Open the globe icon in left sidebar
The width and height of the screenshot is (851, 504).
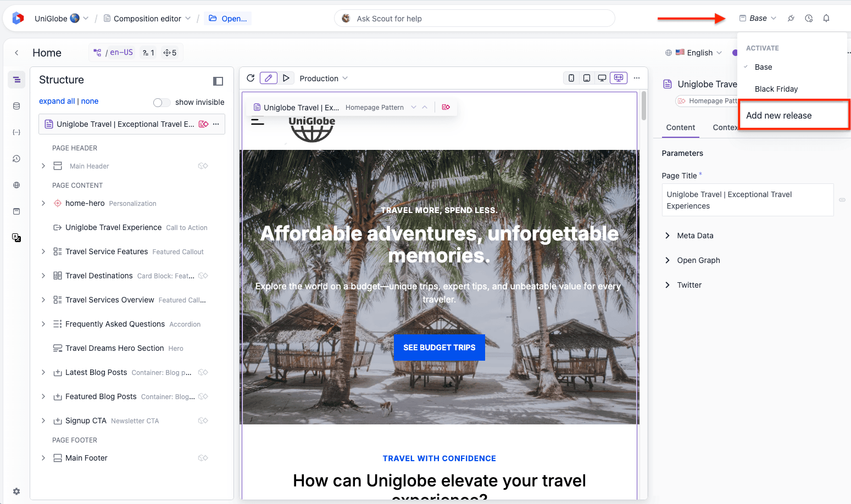coord(16,185)
